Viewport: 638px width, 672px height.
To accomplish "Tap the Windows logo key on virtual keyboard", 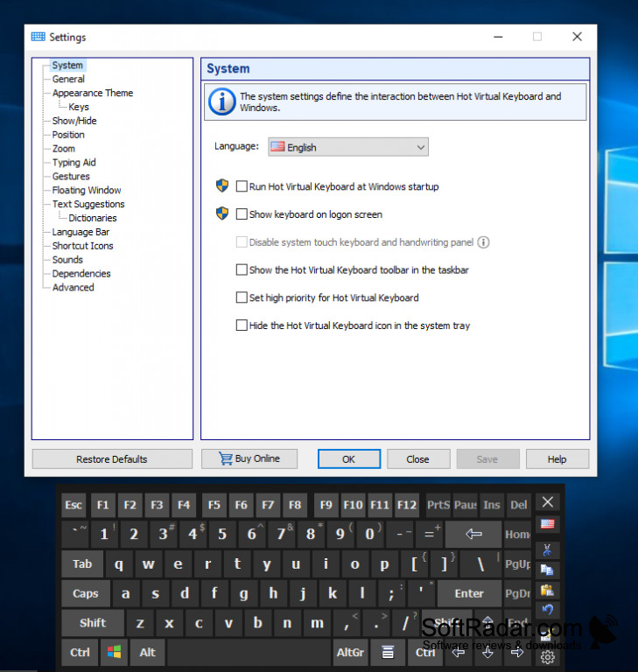I will (x=114, y=652).
